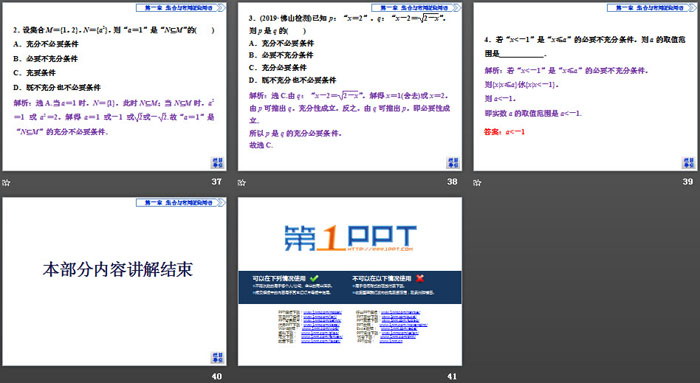Click the 故选 C. line on slide 38
Viewport: 700px width, 383px height.
point(261,145)
